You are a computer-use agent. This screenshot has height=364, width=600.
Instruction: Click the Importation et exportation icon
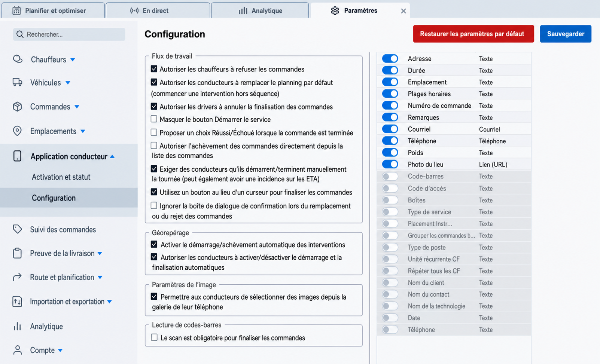17,301
